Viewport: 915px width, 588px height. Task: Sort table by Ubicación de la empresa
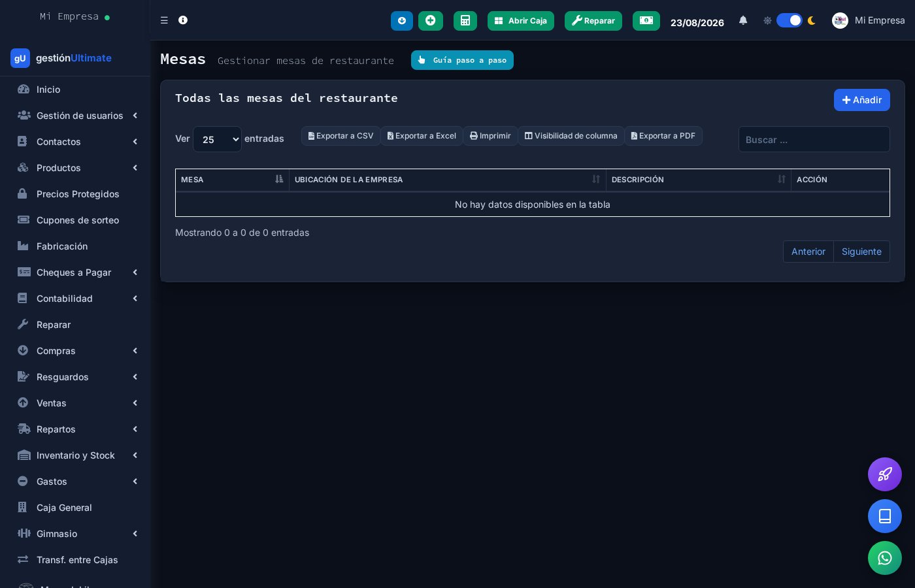click(x=448, y=180)
